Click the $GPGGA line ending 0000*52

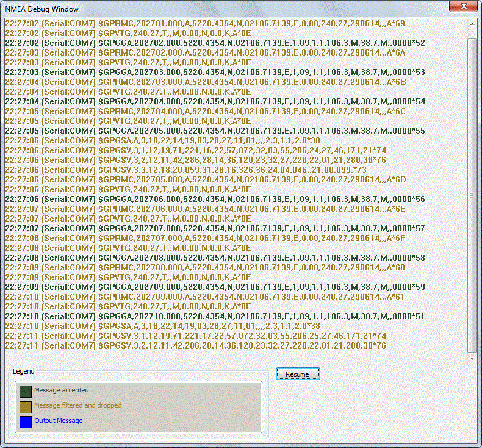click(215, 43)
